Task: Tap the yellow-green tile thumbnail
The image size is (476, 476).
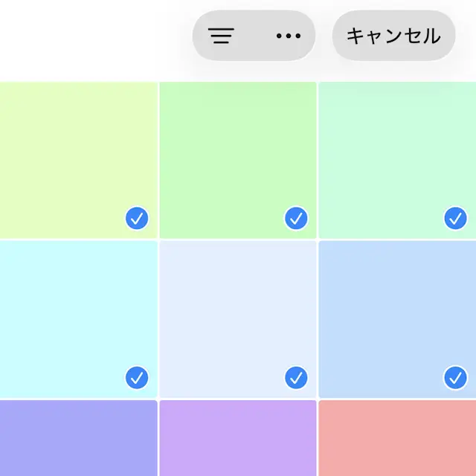Action: (x=78, y=159)
